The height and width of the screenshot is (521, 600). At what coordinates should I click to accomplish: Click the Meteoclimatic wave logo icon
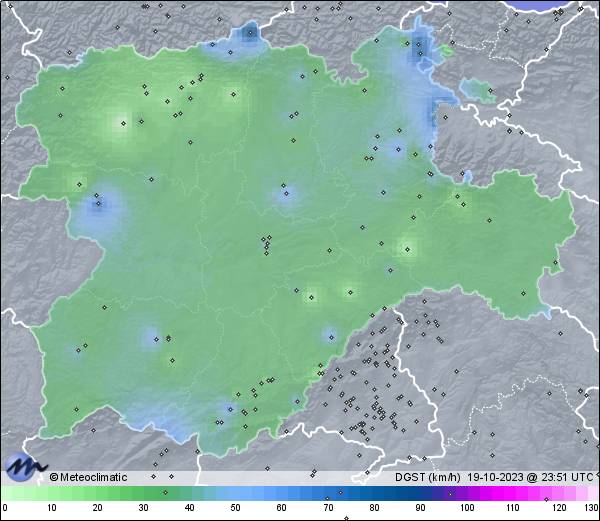coord(24,467)
